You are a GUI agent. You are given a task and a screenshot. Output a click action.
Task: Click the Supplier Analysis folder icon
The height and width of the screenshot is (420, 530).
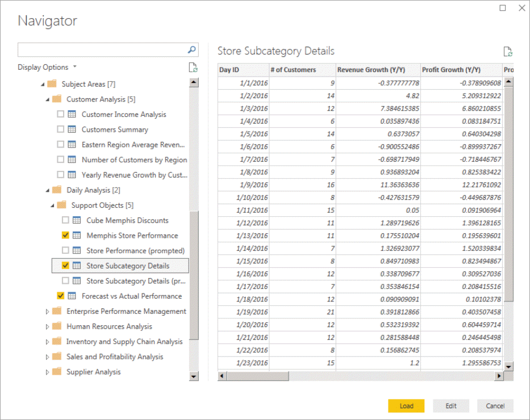tap(57, 372)
